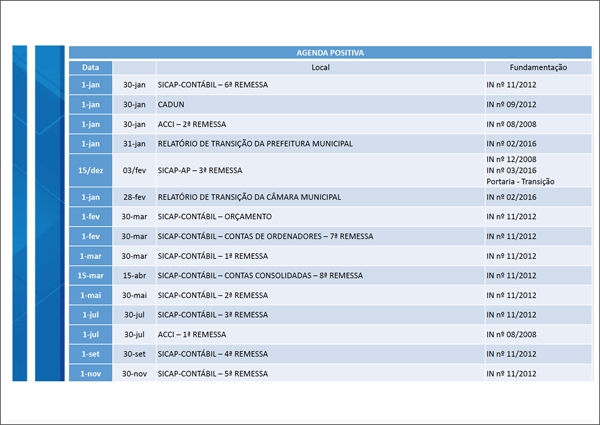Click '1-jul' in SICAP-CONTÁBIL 3ª REMESSA row

click(x=90, y=315)
